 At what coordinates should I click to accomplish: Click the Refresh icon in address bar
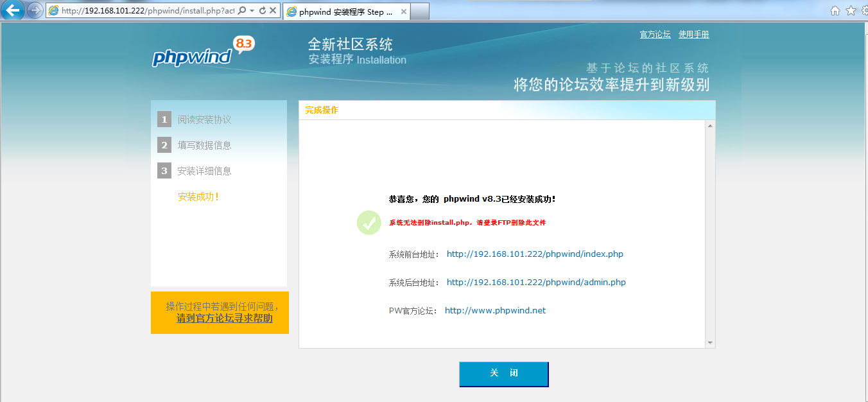[x=262, y=11]
